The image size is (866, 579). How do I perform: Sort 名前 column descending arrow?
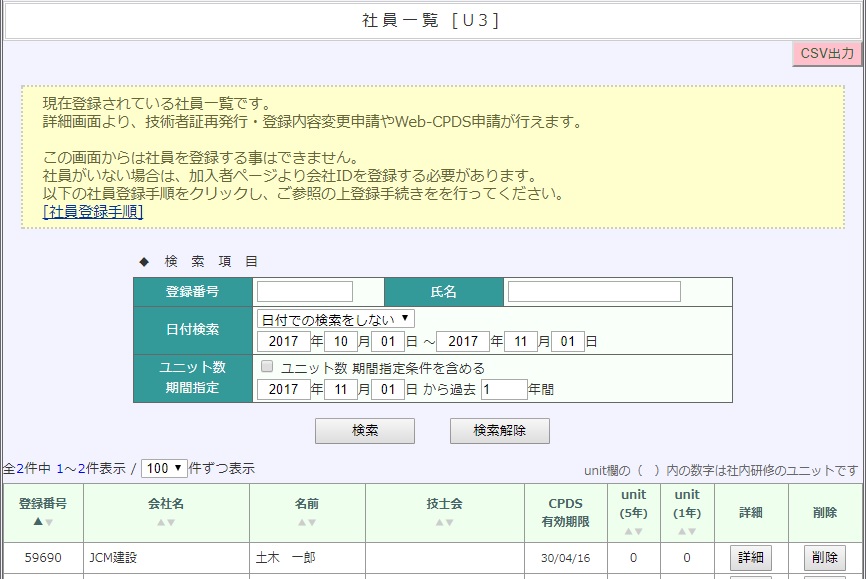click(x=312, y=522)
